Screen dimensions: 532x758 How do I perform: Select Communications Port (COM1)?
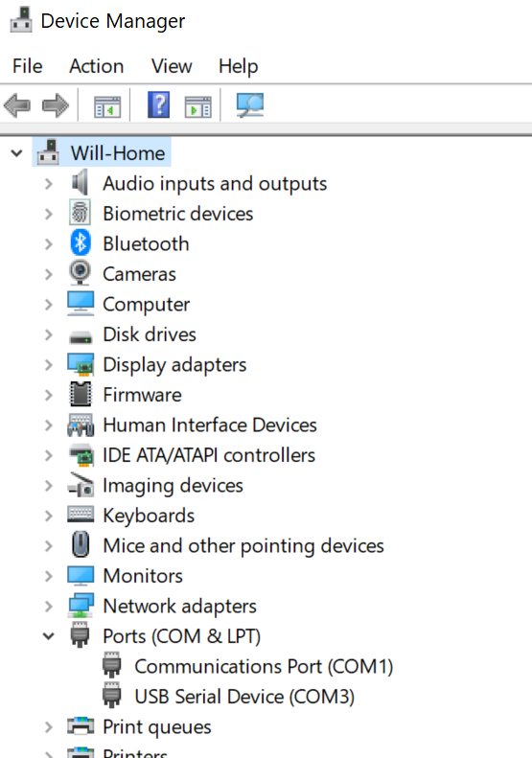264,667
